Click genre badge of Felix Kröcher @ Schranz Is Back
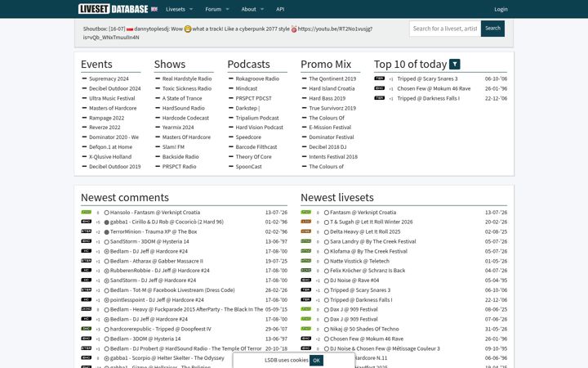This screenshot has height=368, width=588. click(x=306, y=270)
